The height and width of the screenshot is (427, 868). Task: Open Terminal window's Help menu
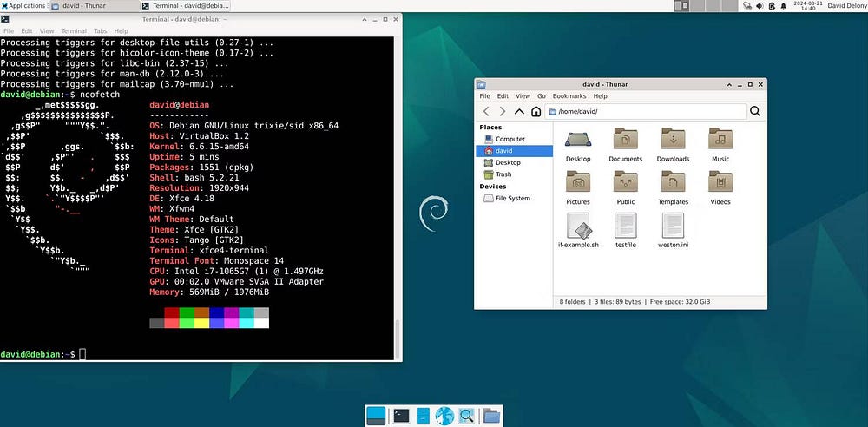[121, 31]
